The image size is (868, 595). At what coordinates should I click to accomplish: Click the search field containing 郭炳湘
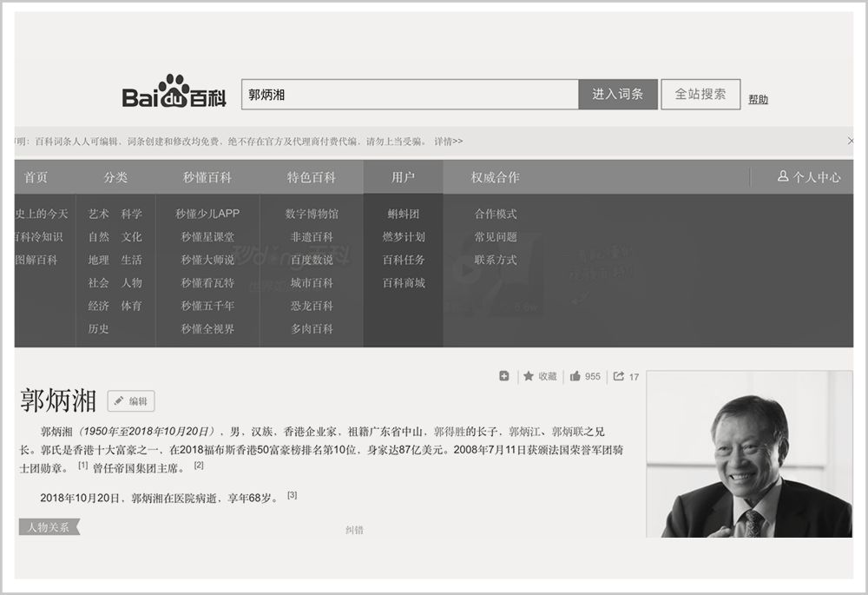click(411, 94)
